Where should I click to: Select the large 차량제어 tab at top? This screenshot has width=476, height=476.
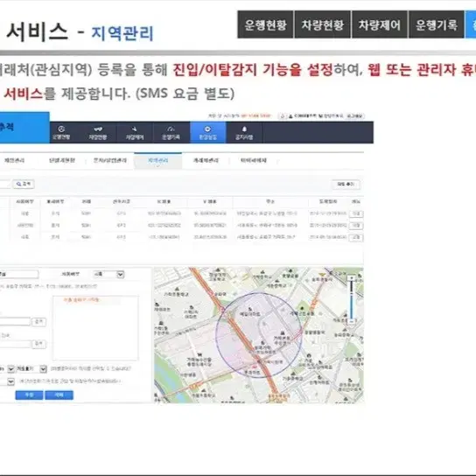click(380, 24)
